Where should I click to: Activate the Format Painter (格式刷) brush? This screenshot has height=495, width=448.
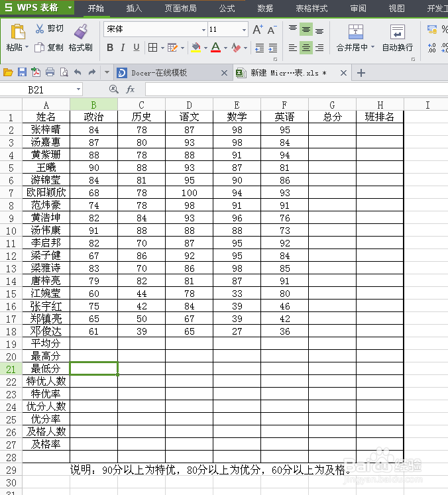click(81, 32)
